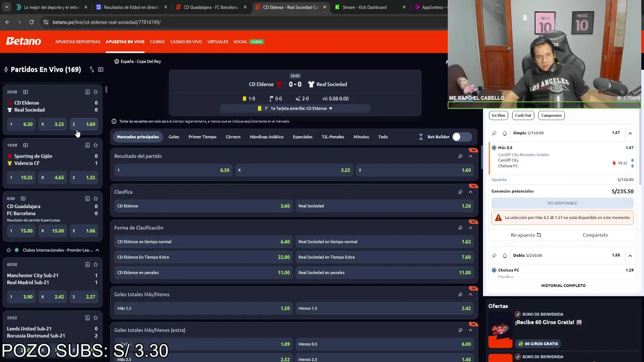Collapse the Resultado del partido market

point(470,156)
